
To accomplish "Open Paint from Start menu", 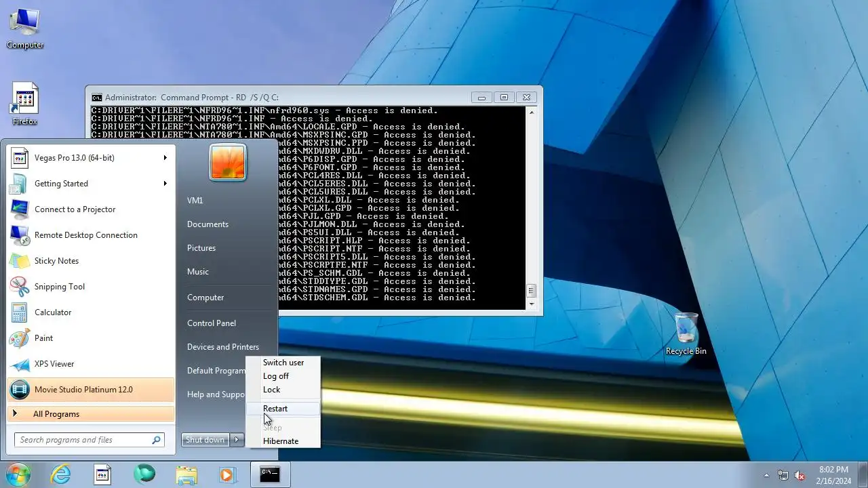I will [x=91, y=338].
